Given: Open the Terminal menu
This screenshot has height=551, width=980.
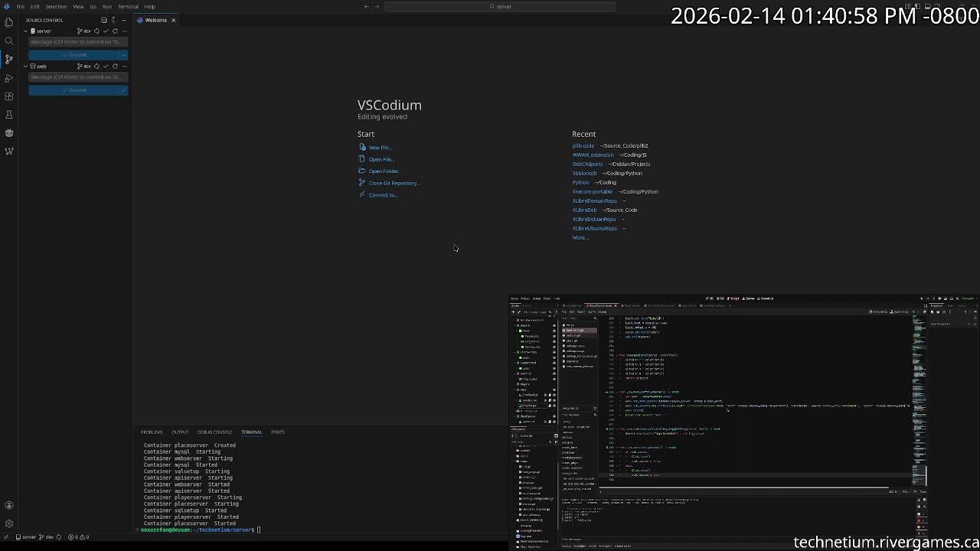Looking at the screenshot, I should point(128,7).
